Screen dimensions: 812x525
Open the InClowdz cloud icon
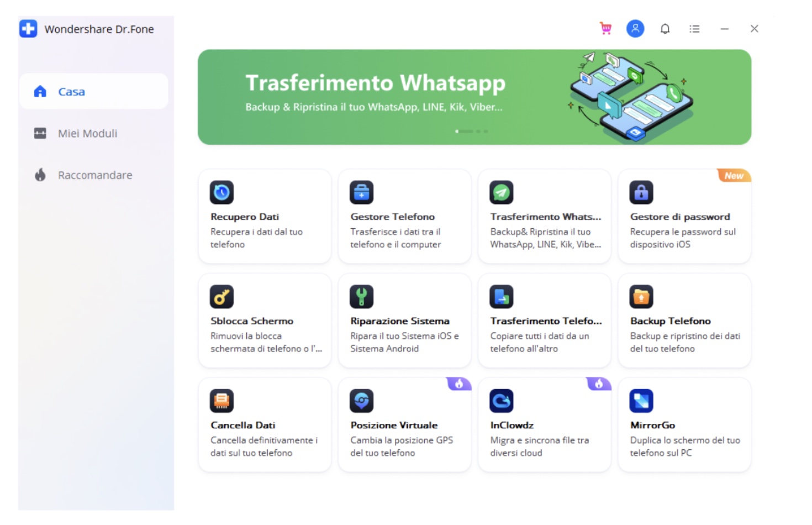(501, 401)
